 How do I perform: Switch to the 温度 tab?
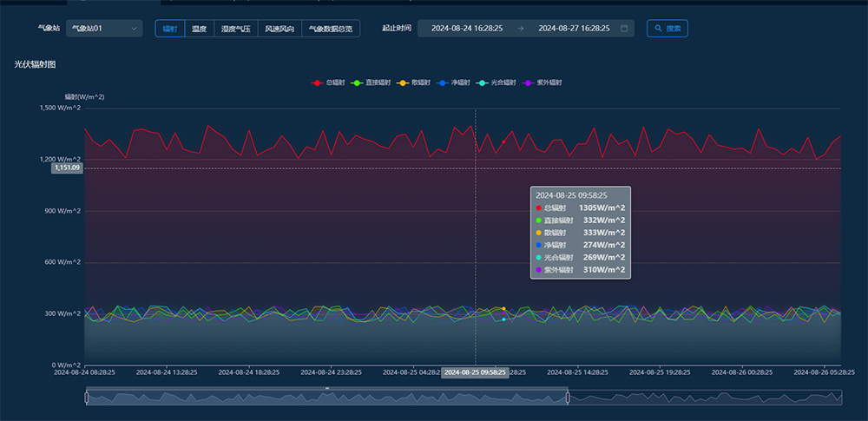click(x=200, y=29)
